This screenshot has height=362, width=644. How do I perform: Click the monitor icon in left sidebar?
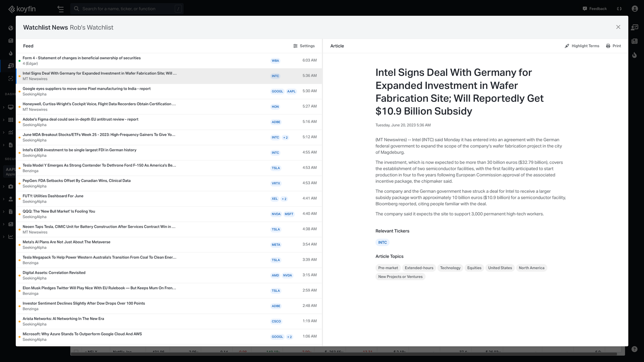point(11,107)
